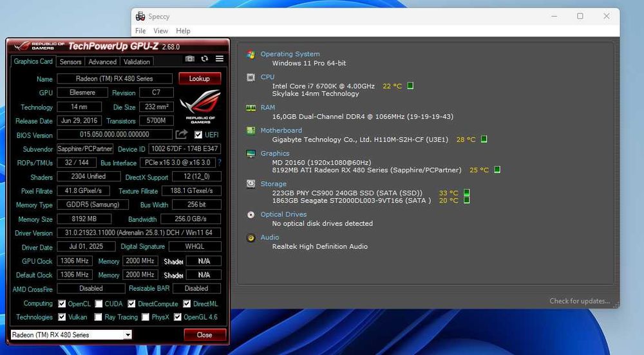The image size is (644, 355).
Task: Click the Check for updates link
Action: click(580, 301)
